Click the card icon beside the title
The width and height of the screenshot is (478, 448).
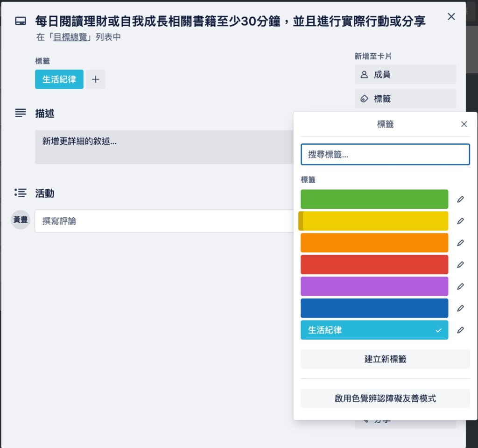21,21
